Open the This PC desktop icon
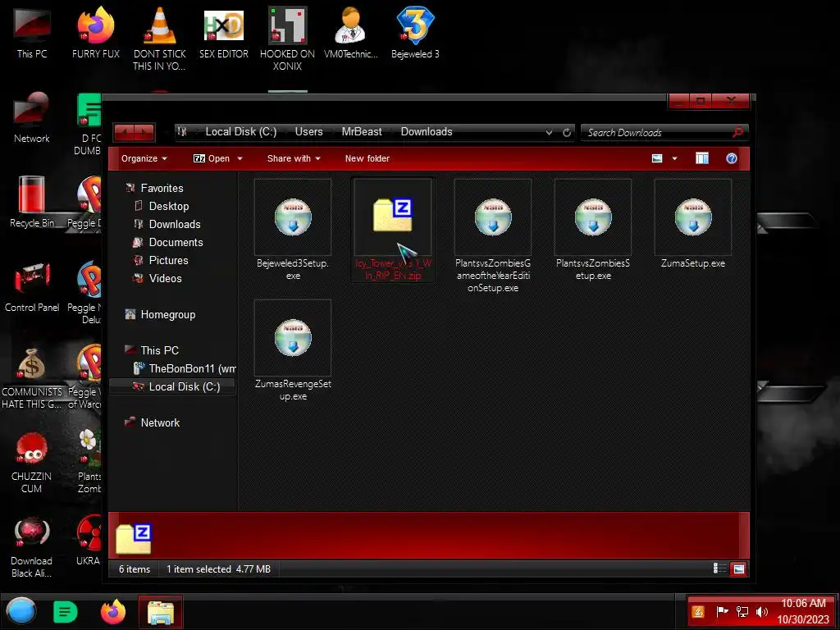Image resolution: width=840 pixels, height=630 pixels. point(32,34)
